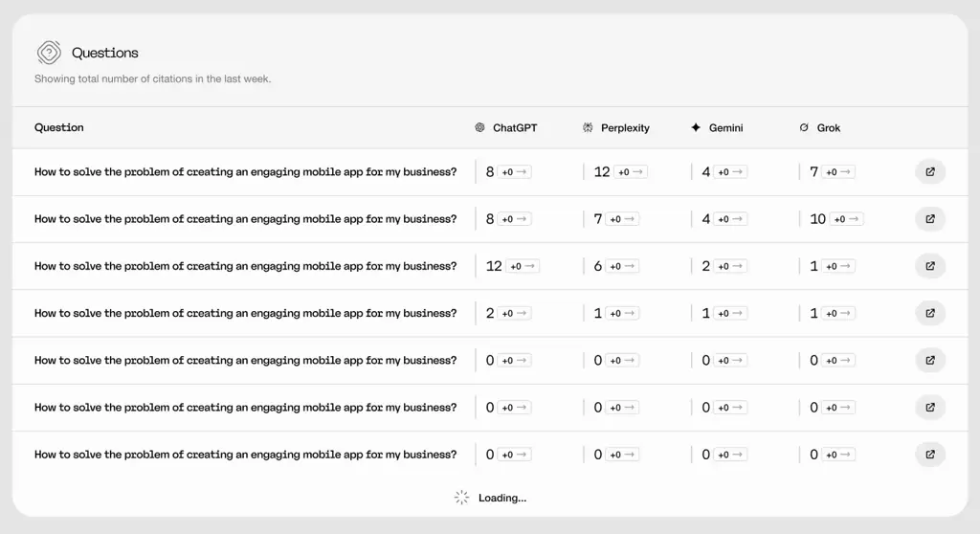Image resolution: width=980 pixels, height=534 pixels.
Task: Open external link for row with Perplexity 12
Action: coord(930,172)
